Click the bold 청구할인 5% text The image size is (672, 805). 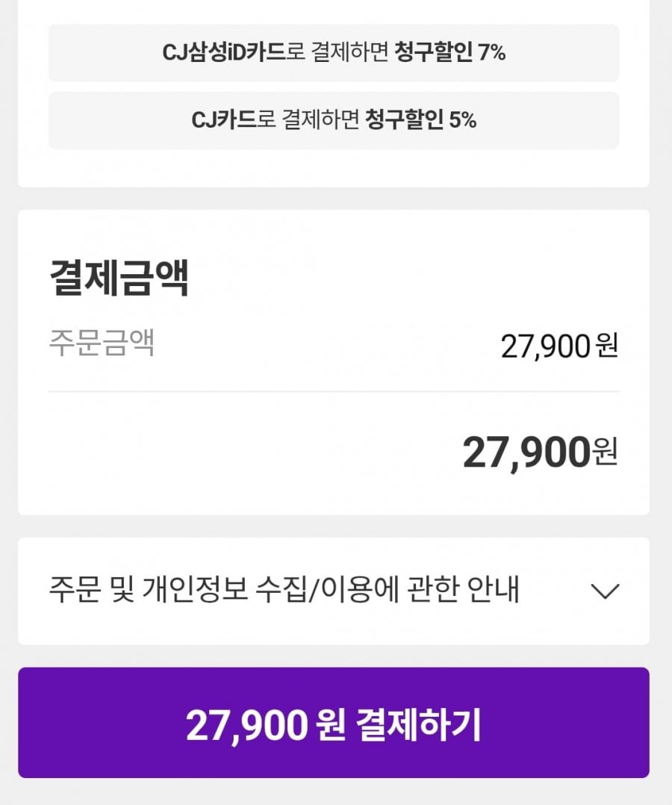(x=420, y=120)
